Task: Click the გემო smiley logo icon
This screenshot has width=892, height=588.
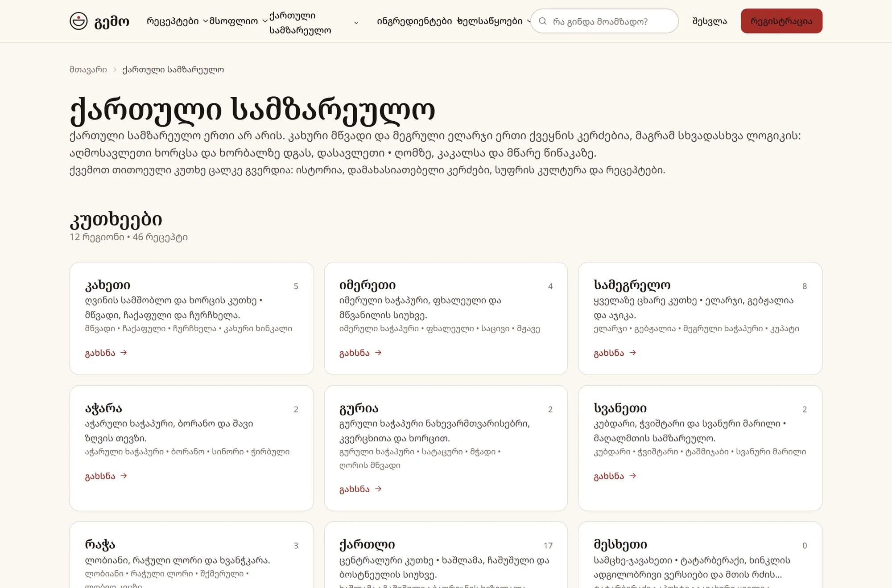Action: [78, 21]
